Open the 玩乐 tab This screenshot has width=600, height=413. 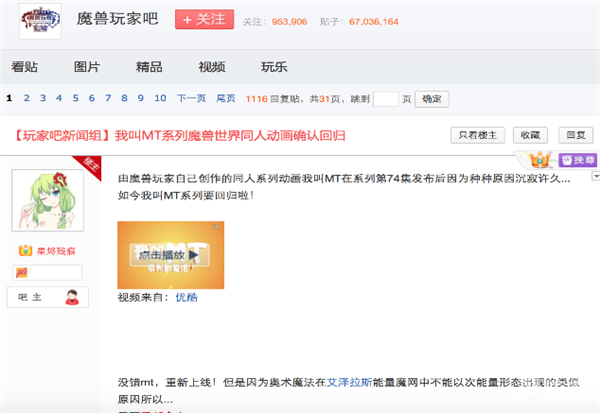tap(274, 67)
